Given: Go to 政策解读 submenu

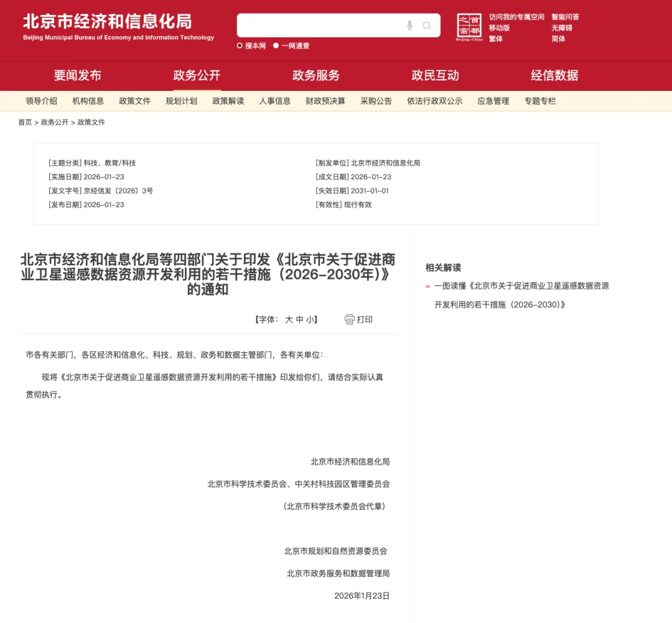Looking at the screenshot, I should pos(228,101).
